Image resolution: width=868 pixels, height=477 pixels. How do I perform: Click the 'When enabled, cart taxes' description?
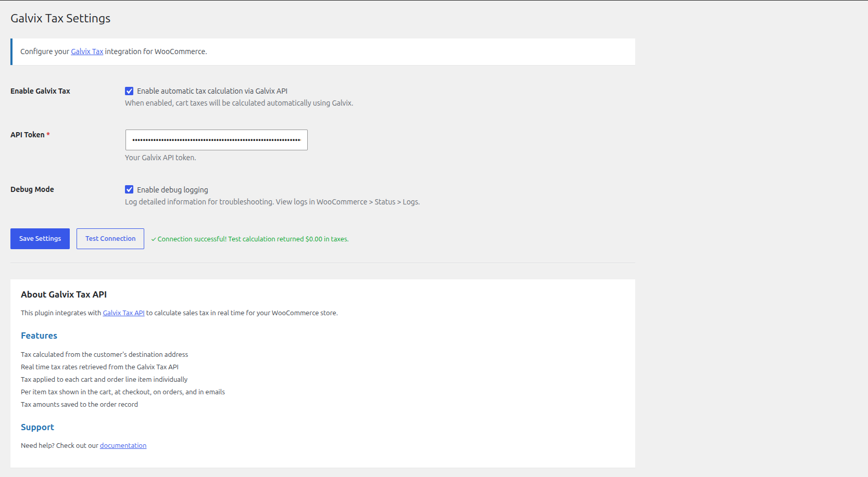point(239,103)
